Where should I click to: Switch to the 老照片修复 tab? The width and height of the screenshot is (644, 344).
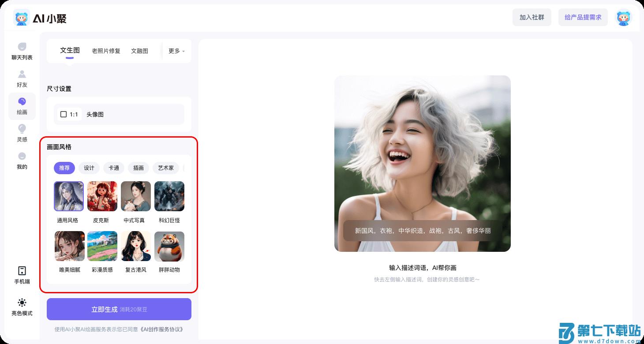coord(106,51)
